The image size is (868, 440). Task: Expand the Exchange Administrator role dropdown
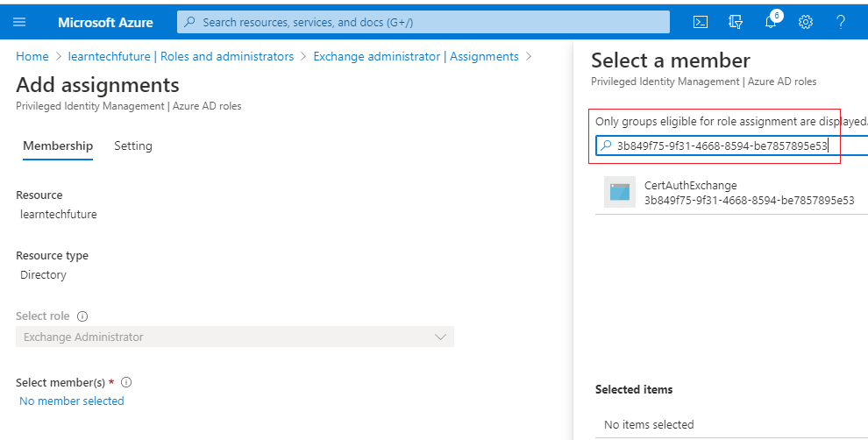[x=441, y=337]
